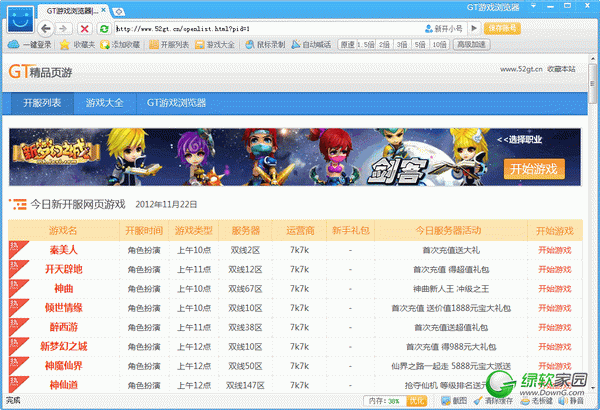This screenshot has width=600, height=410.
Task: Click the vertical scrollbar thumb
Action: click(x=592, y=84)
